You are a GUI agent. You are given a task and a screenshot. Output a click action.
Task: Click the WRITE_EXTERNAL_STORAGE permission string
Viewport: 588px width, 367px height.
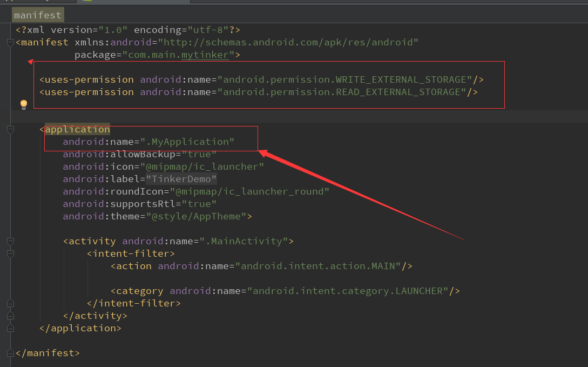[344, 79]
